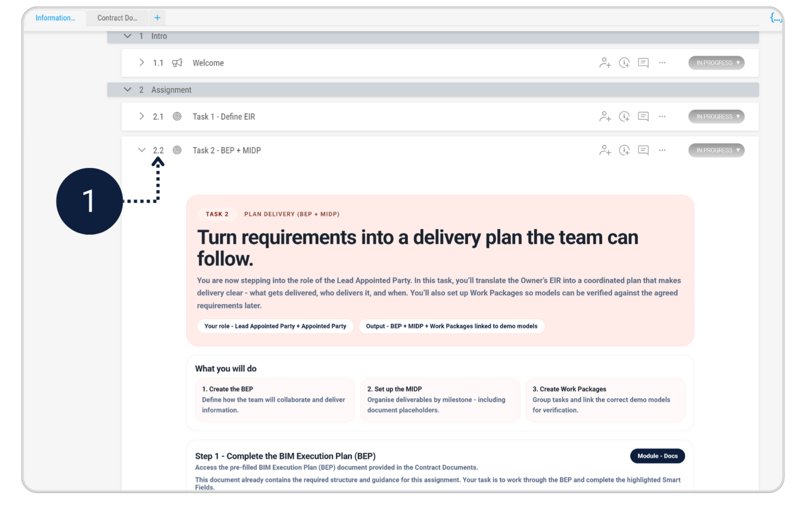
Task: Change Task 1 status using its IN PROGRESS control
Action: tap(716, 117)
